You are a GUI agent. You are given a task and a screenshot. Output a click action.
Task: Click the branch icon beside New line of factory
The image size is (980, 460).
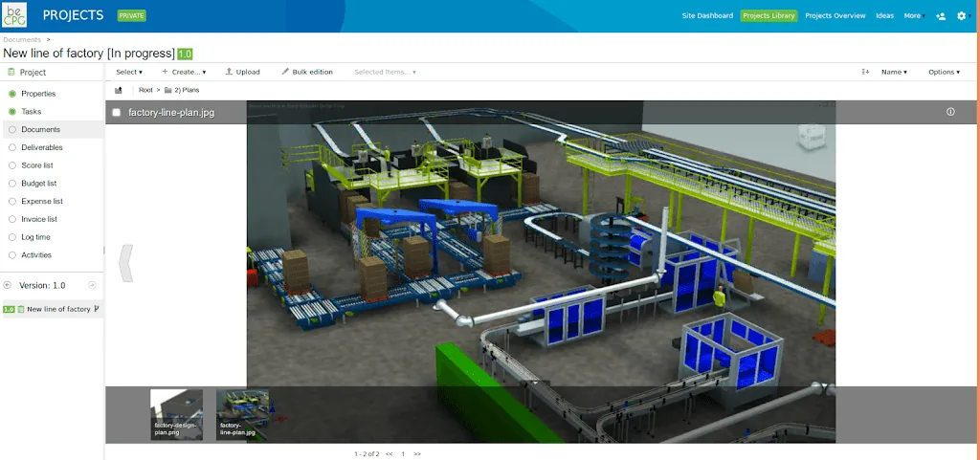[x=97, y=308]
